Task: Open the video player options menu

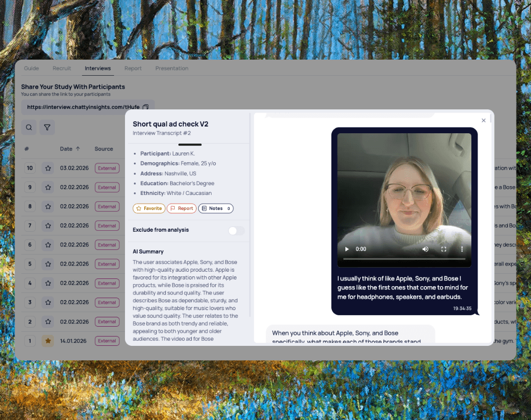Action: pos(462,249)
